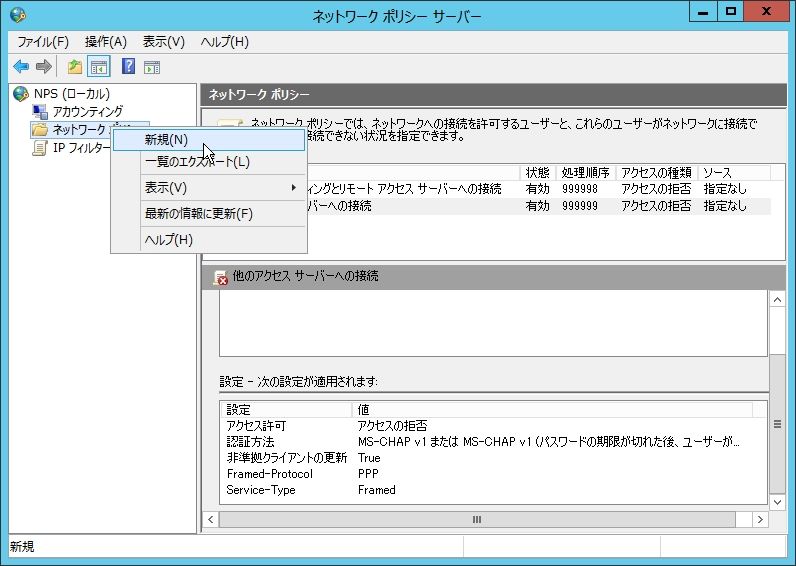Click the Forward arrow toolbar icon
Image resolution: width=796 pixels, height=566 pixels.
(44, 66)
